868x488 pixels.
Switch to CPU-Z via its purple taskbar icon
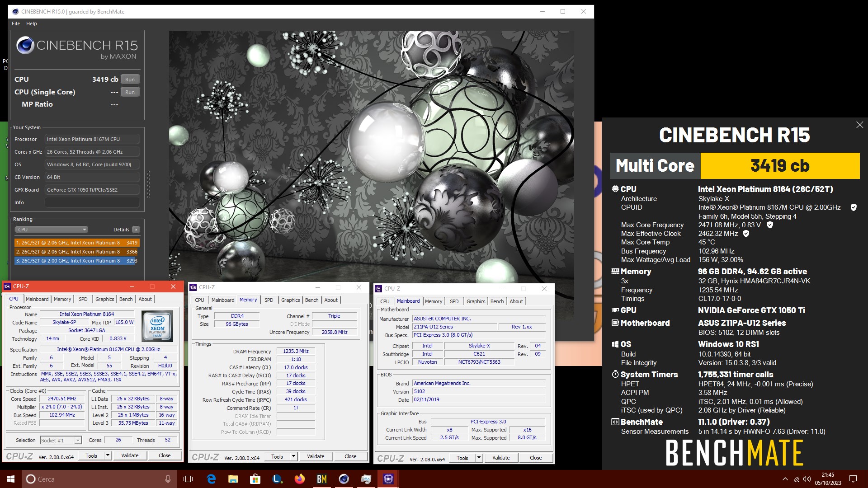[388, 479]
